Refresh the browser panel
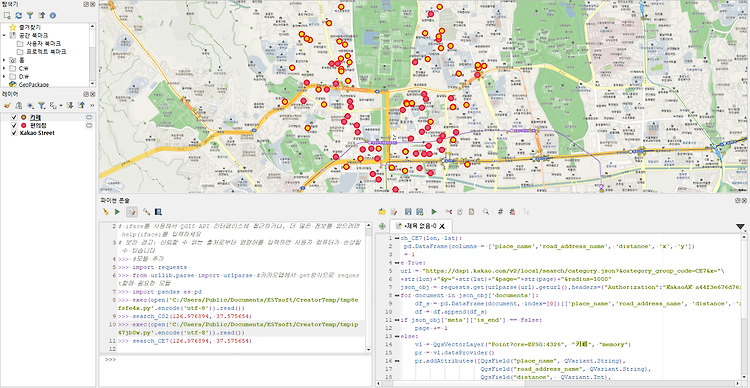This screenshot has height=388, width=750. click(19, 15)
